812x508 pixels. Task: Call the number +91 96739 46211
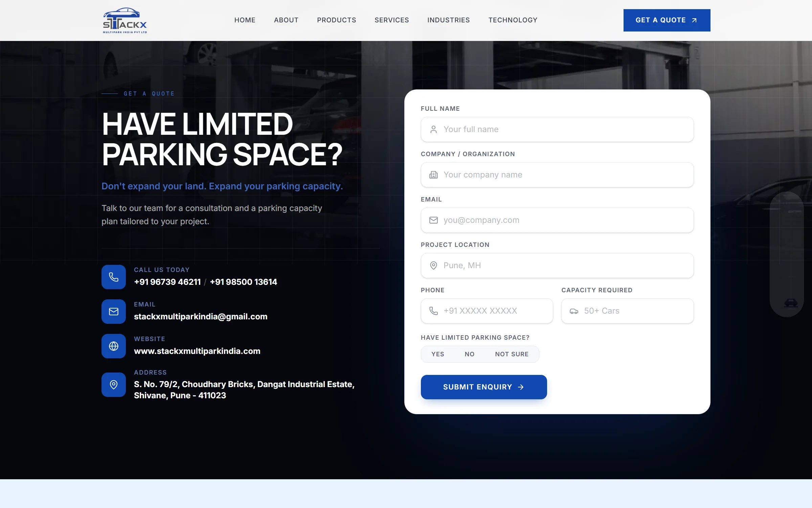[167, 282]
